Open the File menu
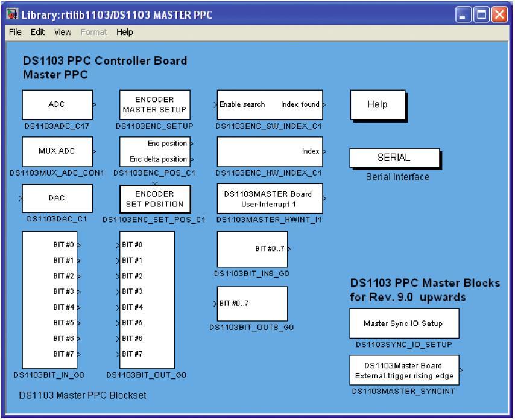The height and width of the screenshot is (420, 515). point(15,32)
